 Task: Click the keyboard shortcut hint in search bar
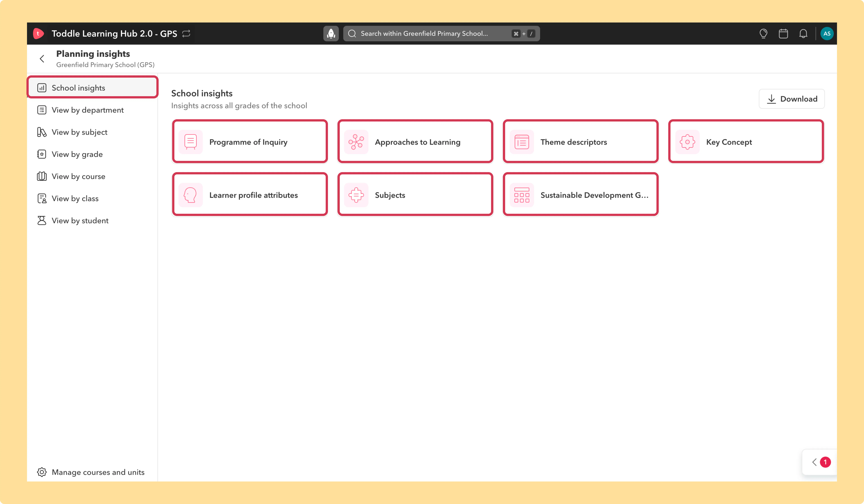click(x=523, y=34)
